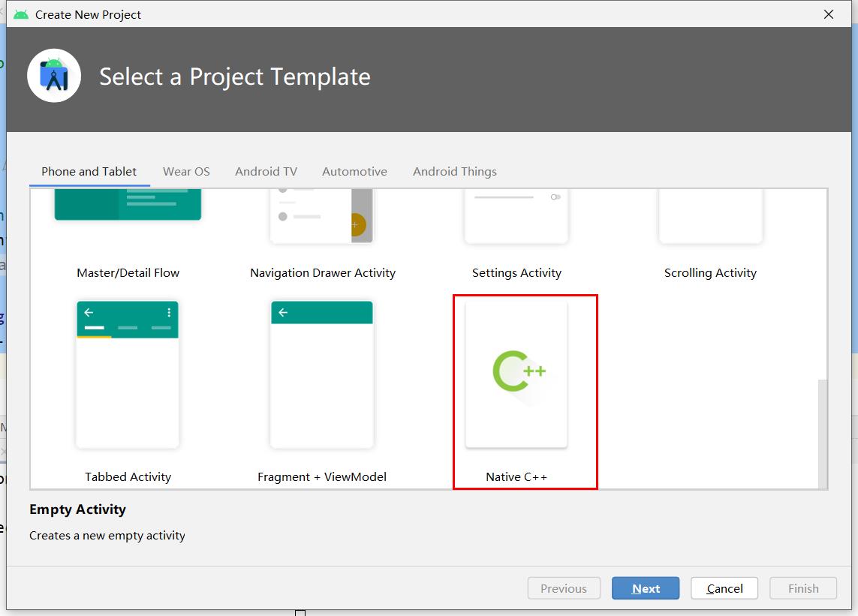Pick the Fragment + ViewModel template preview

[x=322, y=375]
